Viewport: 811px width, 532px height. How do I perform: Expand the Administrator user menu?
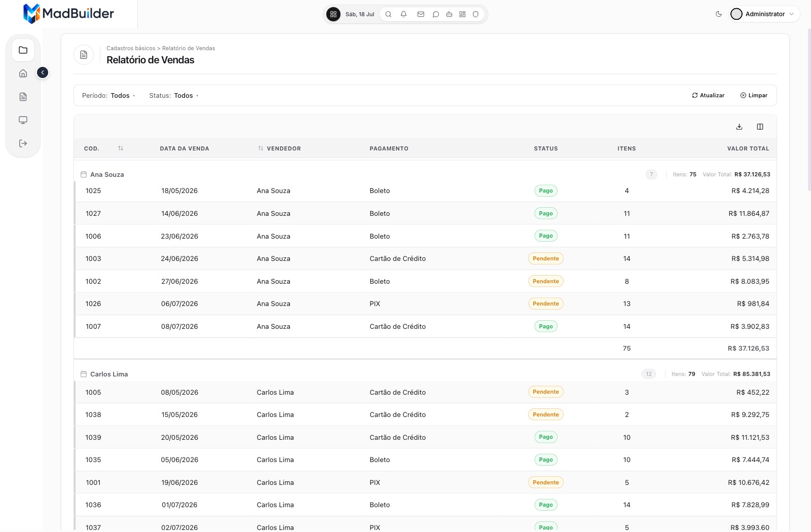(764, 14)
